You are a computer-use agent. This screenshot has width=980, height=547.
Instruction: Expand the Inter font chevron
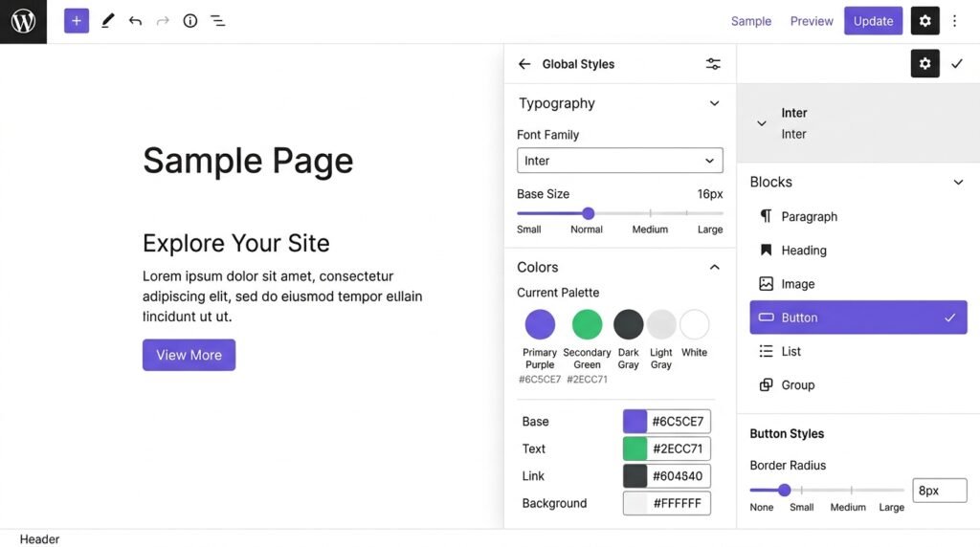761,123
